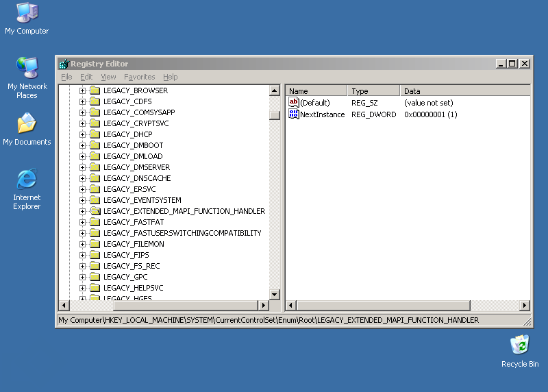Expand the LEGACY_FASTUSERSWITCHINGCOMPATIBILITY key

pyautogui.click(x=82, y=233)
